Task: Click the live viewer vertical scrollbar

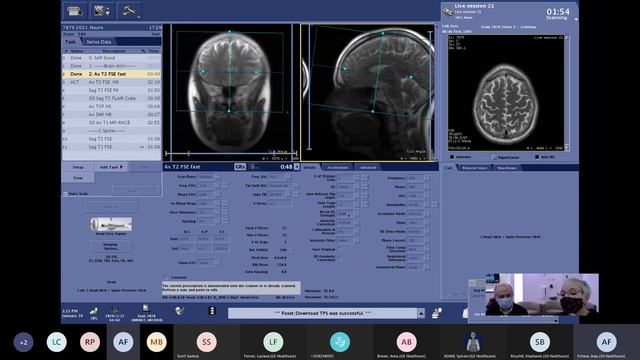Action: [567, 93]
